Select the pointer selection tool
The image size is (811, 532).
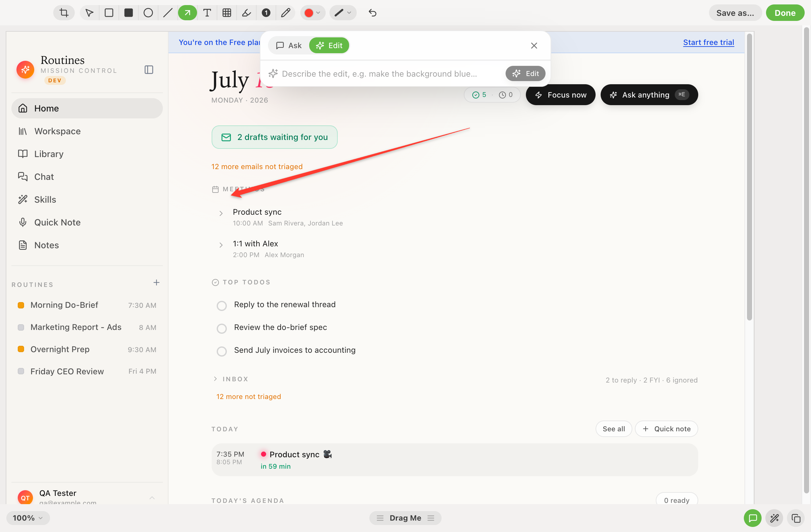89,13
